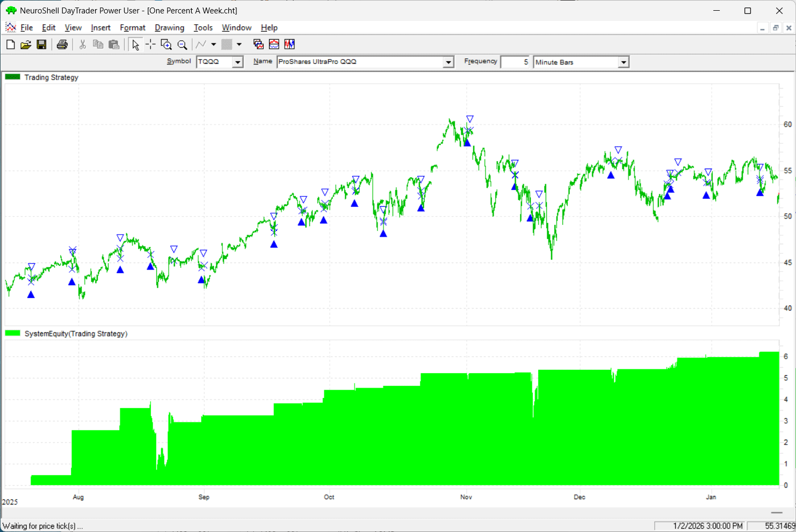This screenshot has width=796, height=532.
Task: Click the bright green SystemEquity legend swatch
Action: click(12, 333)
